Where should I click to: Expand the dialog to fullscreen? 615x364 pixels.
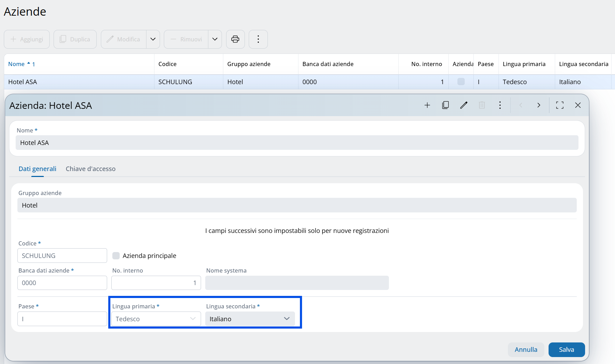(560, 105)
